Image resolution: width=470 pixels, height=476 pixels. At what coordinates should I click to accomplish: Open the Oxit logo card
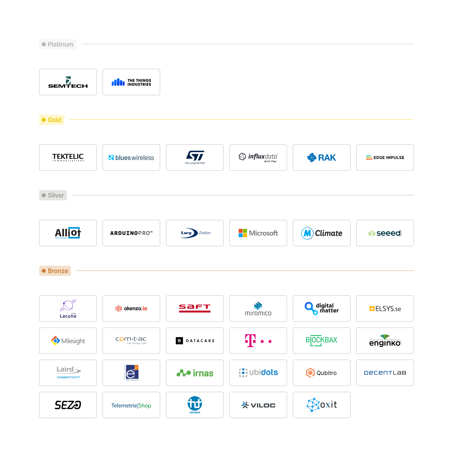pyautogui.click(x=322, y=405)
